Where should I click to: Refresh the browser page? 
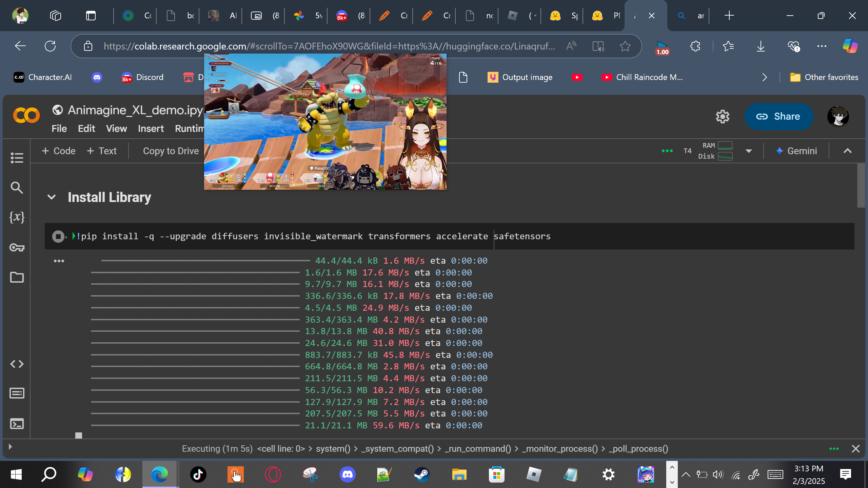(50, 46)
